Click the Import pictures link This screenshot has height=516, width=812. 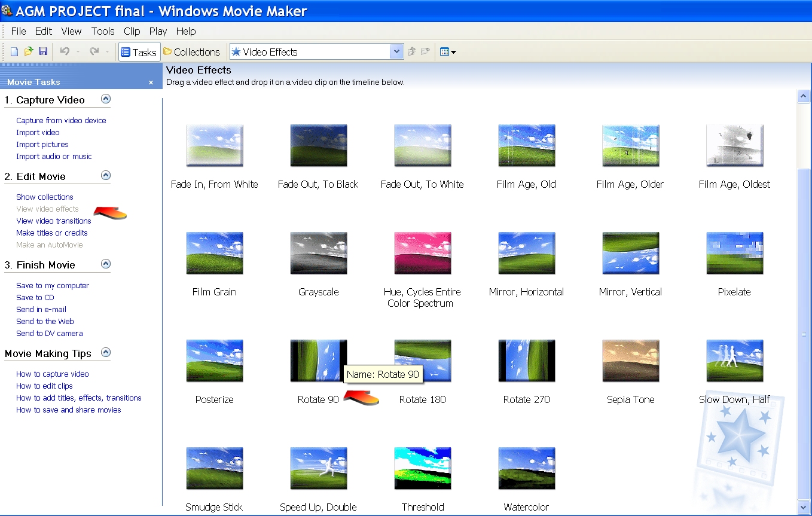(x=42, y=144)
